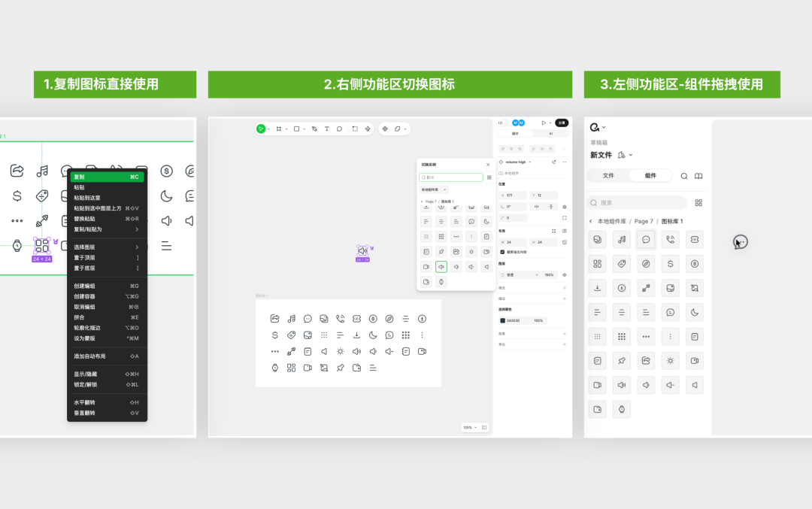This screenshot has width=812, height=509.
Task: Select the pin component thumbnail
Action: pyautogui.click(x=622, y=360)
